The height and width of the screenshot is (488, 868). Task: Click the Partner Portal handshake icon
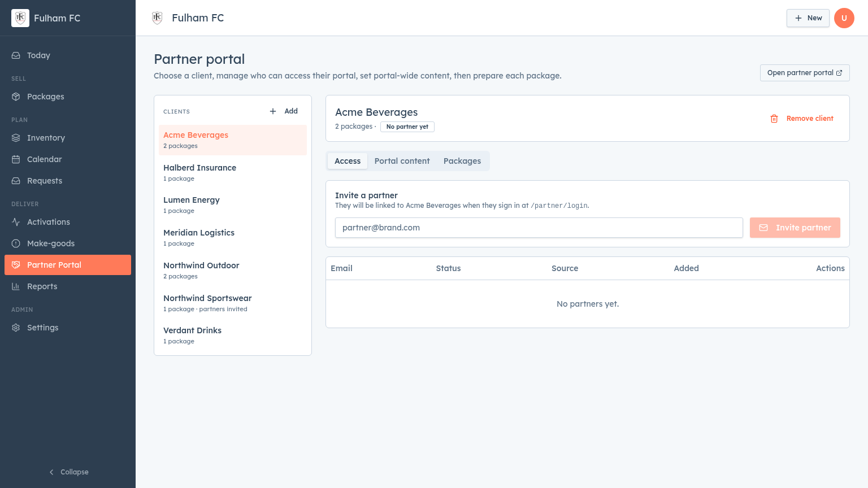pos(16,265)
